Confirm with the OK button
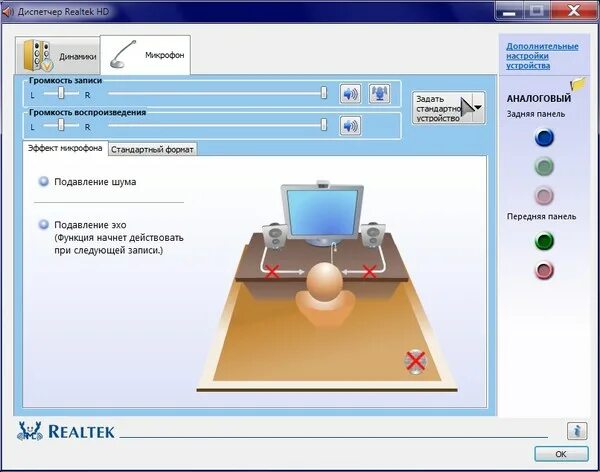The image size is (600, 472). pyautogui.click(x=561, y=454)
